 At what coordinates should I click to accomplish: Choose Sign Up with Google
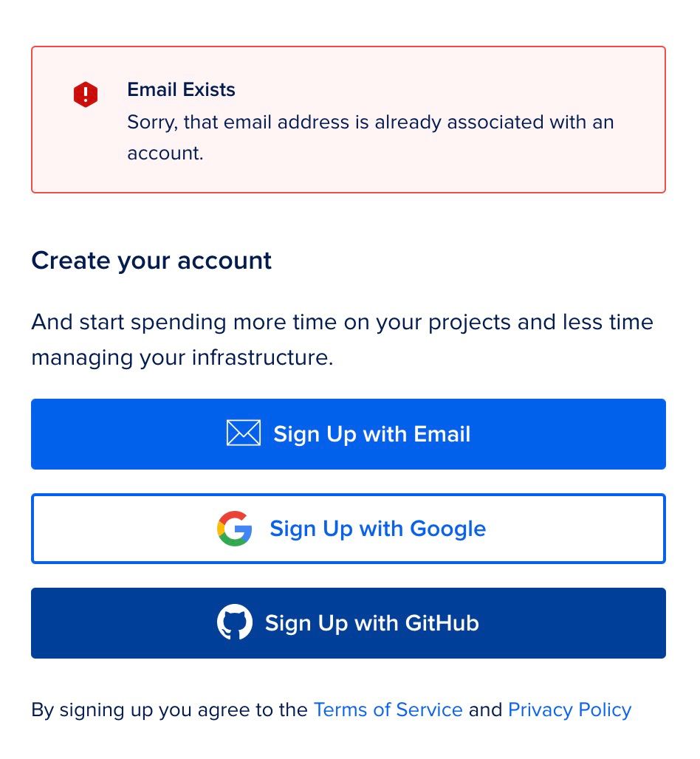point(349,529)
